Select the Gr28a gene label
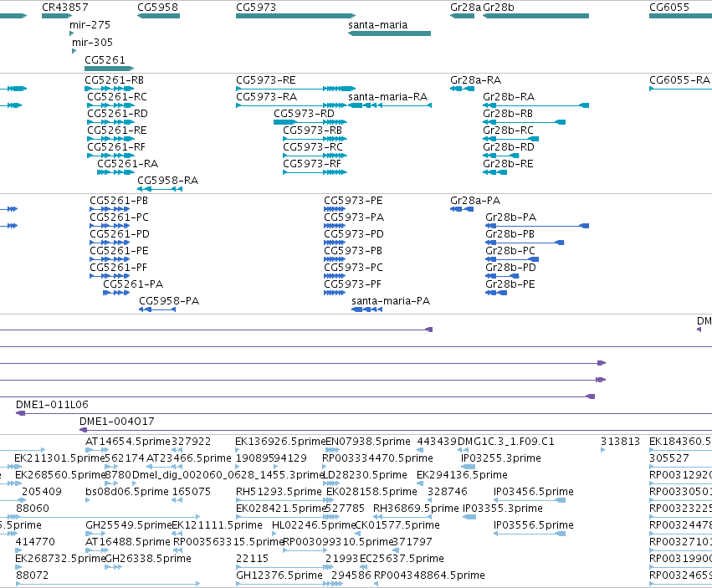 tap(465, 8)
